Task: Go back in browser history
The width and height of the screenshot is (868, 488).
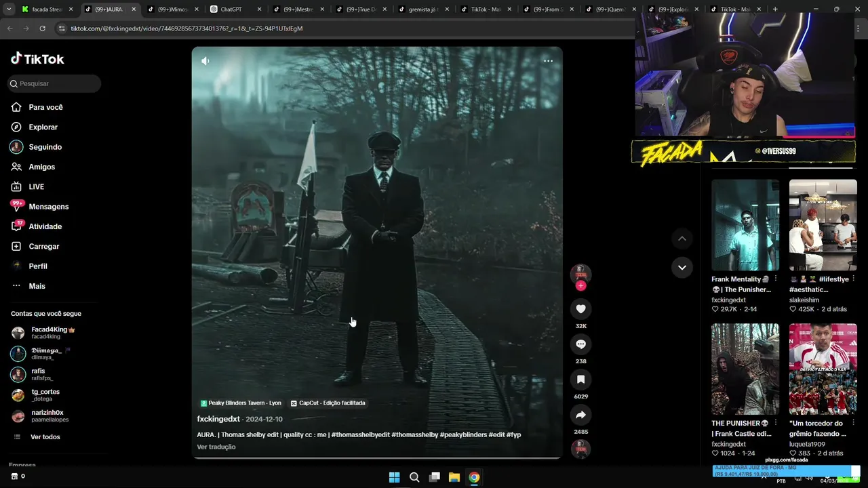Action: pyautogui.click(x=9, y=28)
